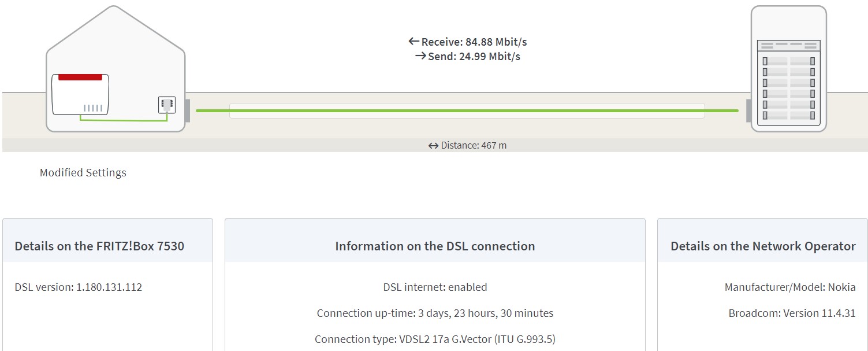
Task: Click the double-headed arrow beside Distance
Action: [x=433, y=146]
